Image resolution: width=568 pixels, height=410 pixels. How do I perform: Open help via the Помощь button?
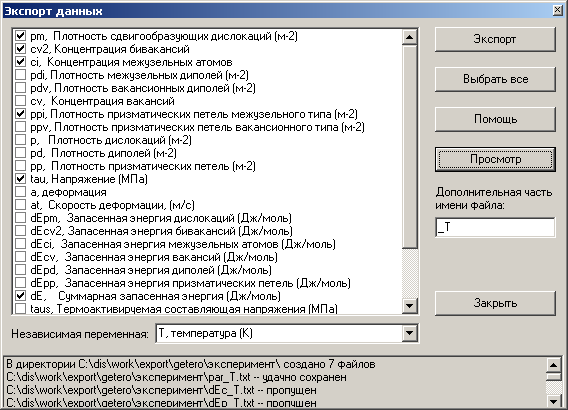click(495, 119)
